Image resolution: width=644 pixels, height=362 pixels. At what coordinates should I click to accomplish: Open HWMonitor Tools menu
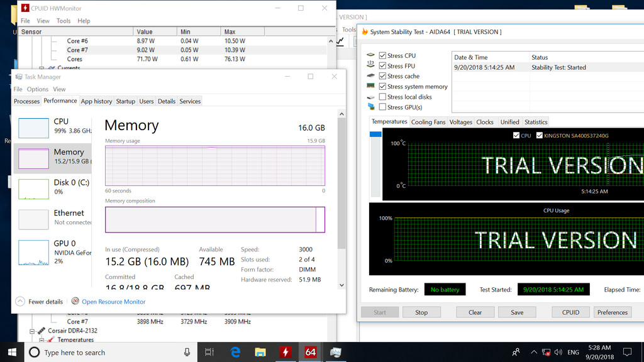[64, 21]
